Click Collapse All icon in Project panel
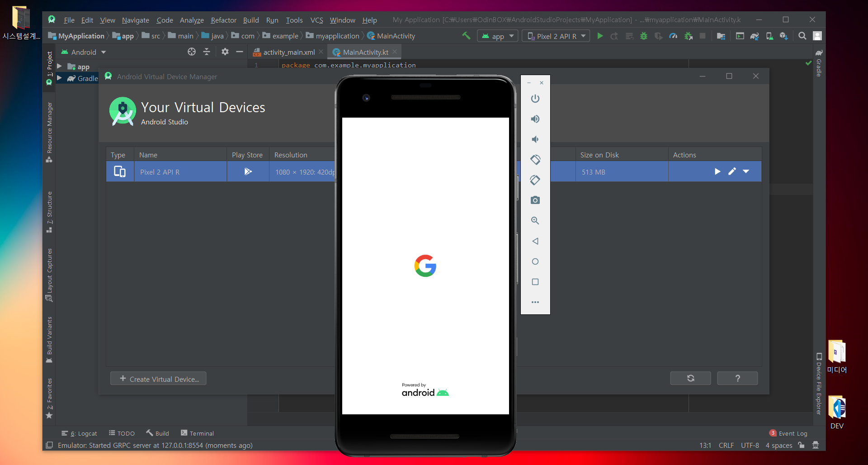Image resolution: width=868 pixels, height=465 pixels. [207, 52]
